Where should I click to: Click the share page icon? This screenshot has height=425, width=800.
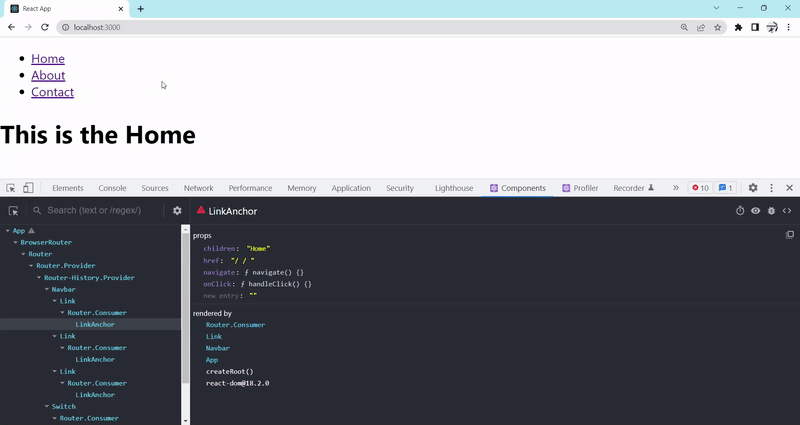click(701, 27)
